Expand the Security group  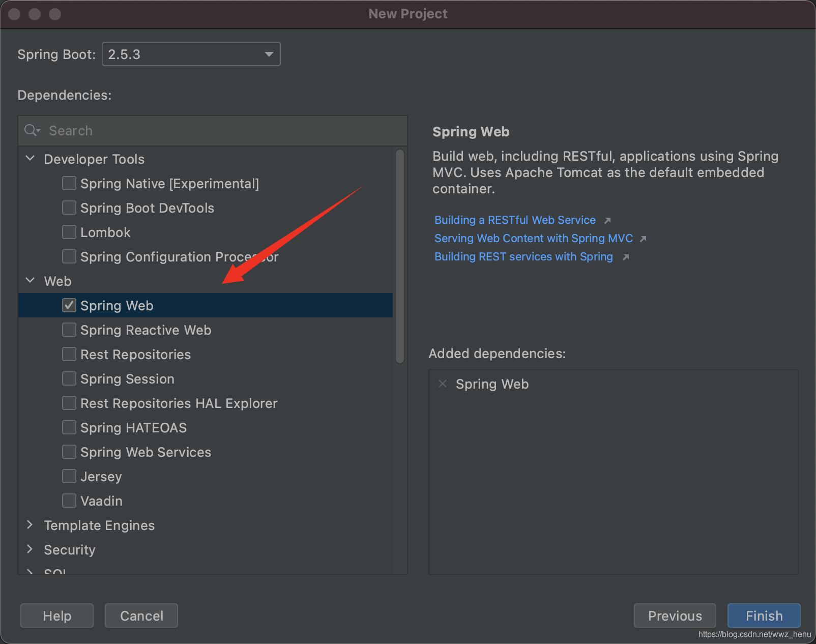pos(30,549)
